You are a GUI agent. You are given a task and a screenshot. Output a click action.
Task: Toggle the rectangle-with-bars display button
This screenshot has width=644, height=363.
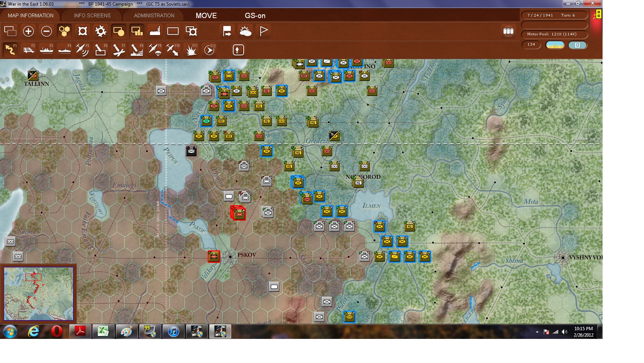pyautogui.click(x=137, y=31)
